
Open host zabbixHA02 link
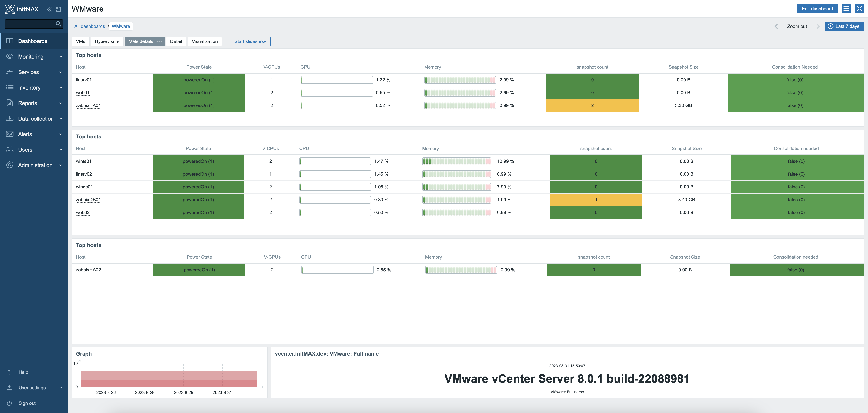[88, 270]
